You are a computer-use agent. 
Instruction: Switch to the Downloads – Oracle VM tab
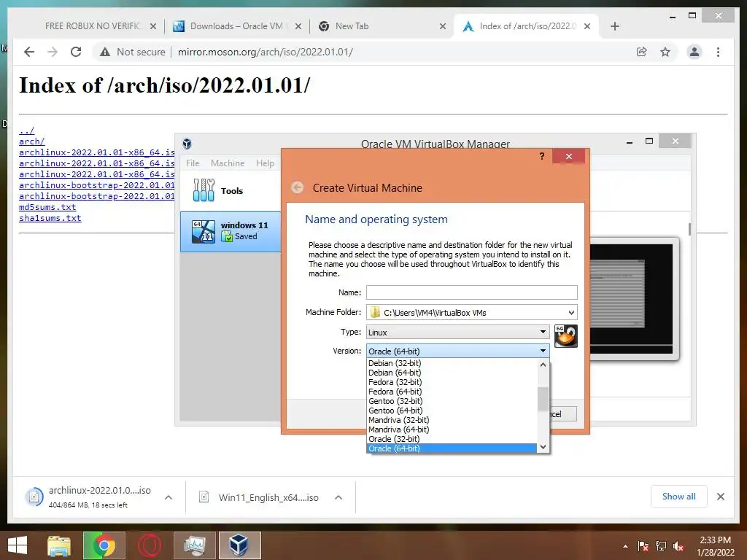[x=236, y=26]
